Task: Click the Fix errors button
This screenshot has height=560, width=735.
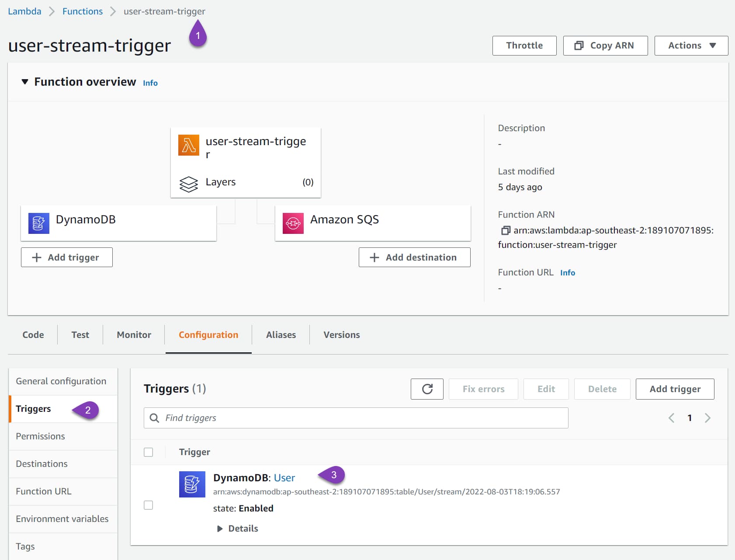Action: [483, 389]
